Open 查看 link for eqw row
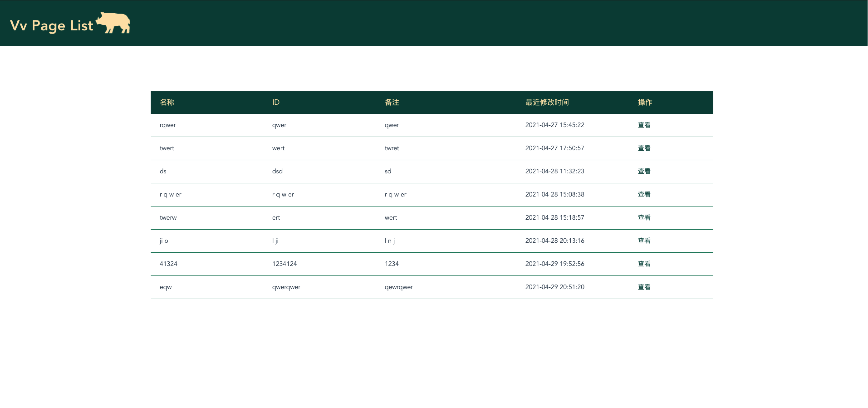The height and width of the screenshot is (408, 868). (644, 287)
